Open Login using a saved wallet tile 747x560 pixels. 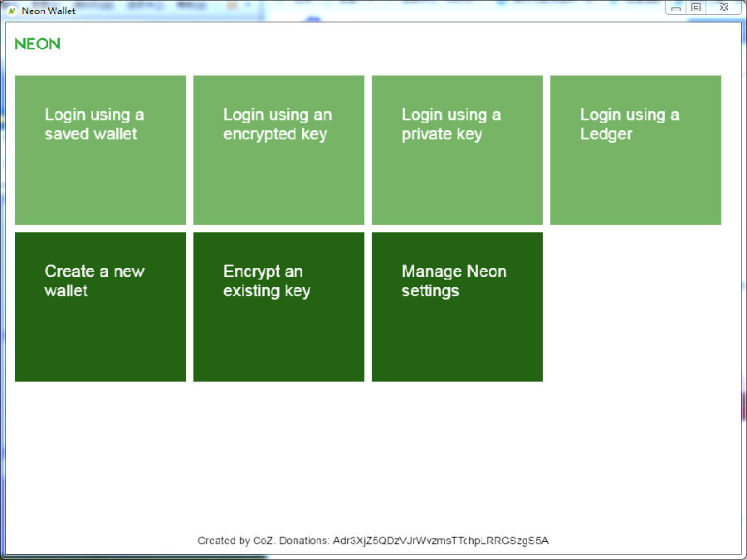pos(100,150)
